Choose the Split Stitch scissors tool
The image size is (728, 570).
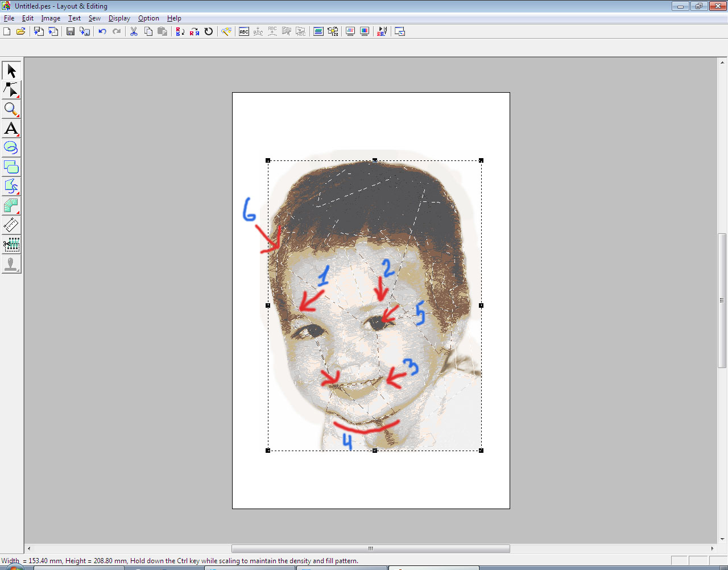tap(11, 245)
